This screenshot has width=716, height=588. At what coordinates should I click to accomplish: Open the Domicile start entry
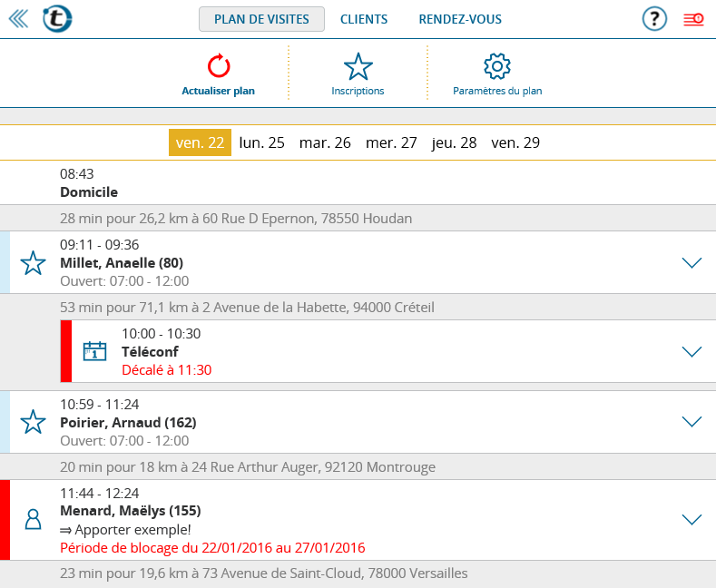(x=89, y=183)
